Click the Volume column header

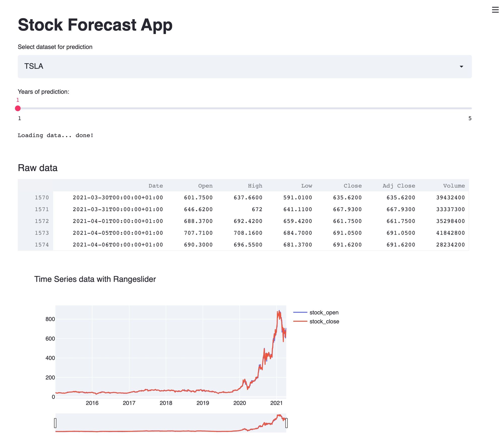pos(454,186)
